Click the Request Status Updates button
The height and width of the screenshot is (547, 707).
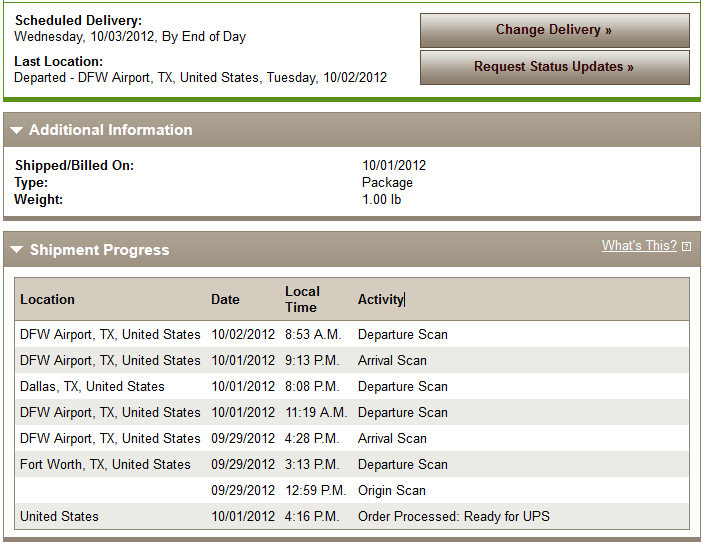[x=555, y=67]
